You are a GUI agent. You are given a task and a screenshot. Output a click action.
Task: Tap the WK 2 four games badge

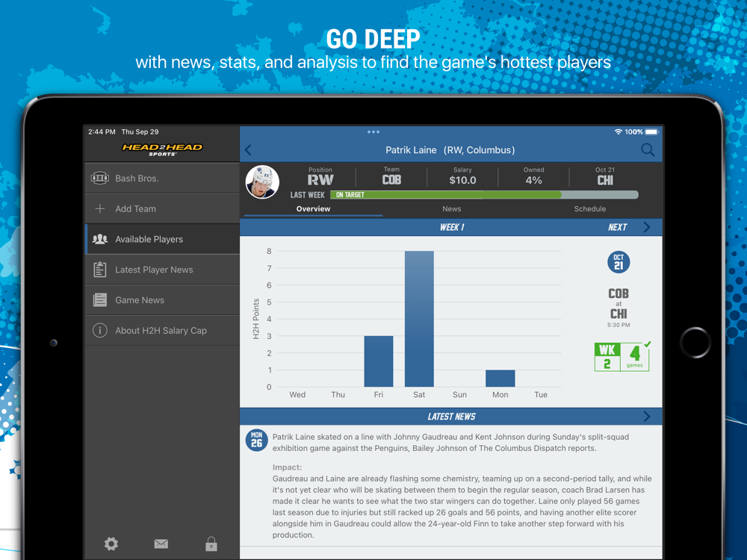(x=622, y=357)
